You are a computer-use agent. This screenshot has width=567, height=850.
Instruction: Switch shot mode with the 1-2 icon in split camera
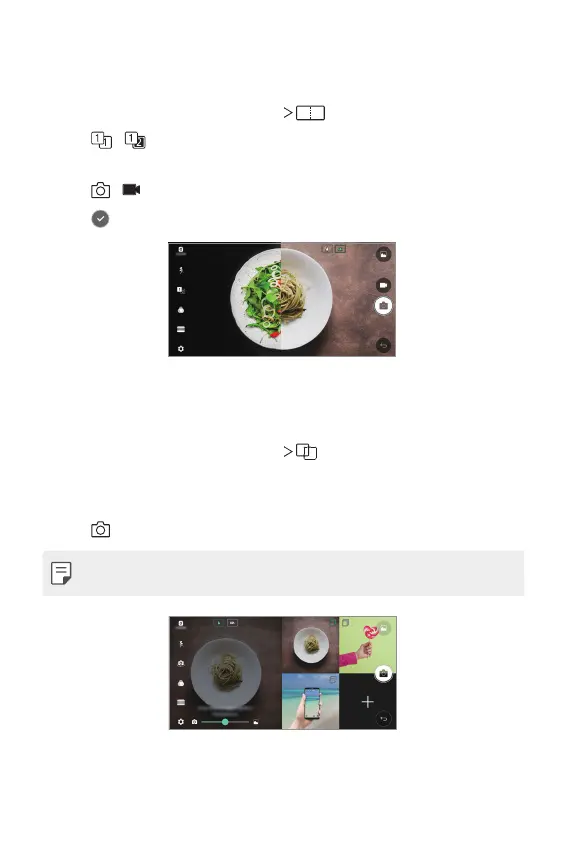181,290
